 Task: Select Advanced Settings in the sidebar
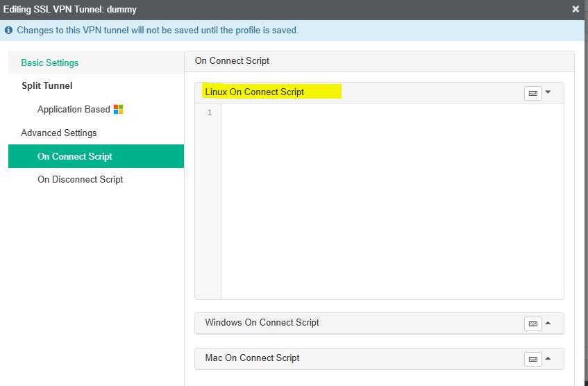(x=59, y=133)
